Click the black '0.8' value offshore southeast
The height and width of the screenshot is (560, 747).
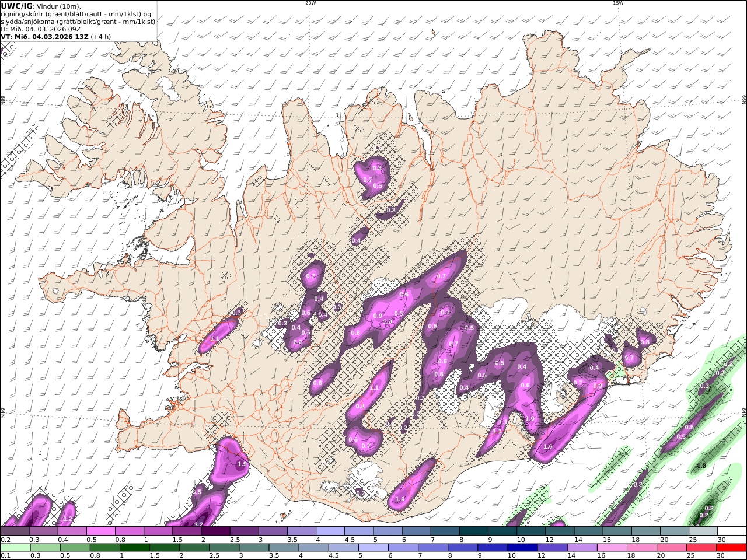(x=701, y=466)
